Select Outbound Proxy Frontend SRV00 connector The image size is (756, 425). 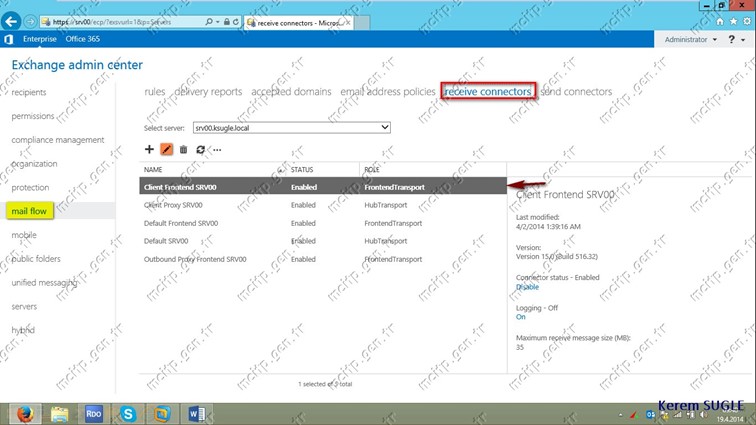pyautogui.click(x=323, y=259)
